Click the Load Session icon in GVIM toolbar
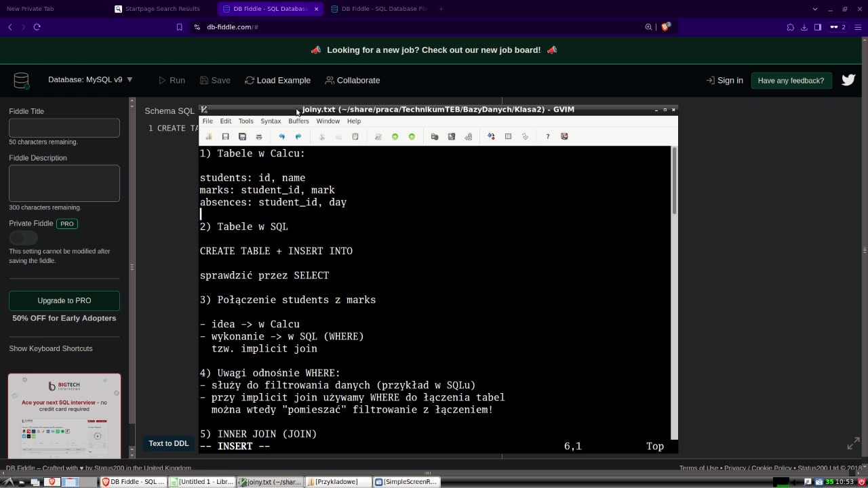 (x=435, y=136)
